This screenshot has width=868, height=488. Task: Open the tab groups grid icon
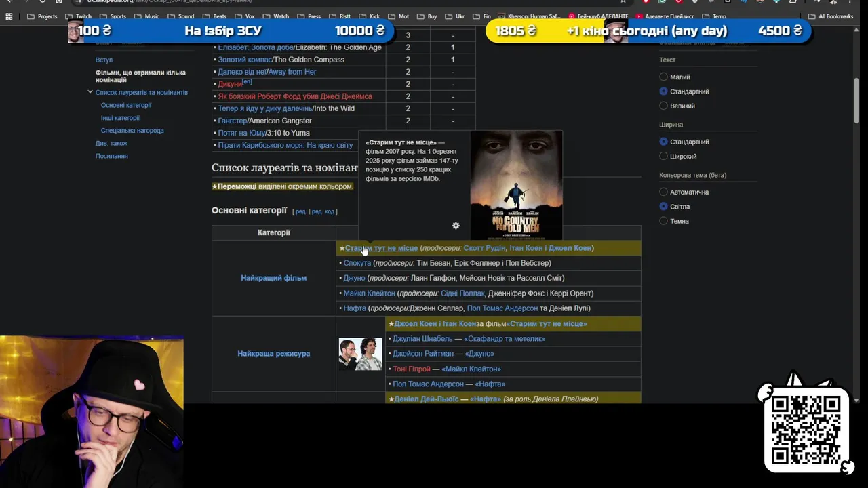click(9, 16)
